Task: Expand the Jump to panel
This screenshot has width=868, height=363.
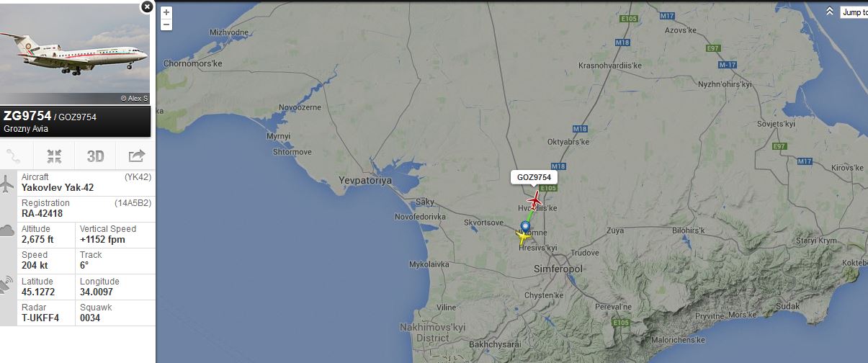Action: [x=830, y=12]
